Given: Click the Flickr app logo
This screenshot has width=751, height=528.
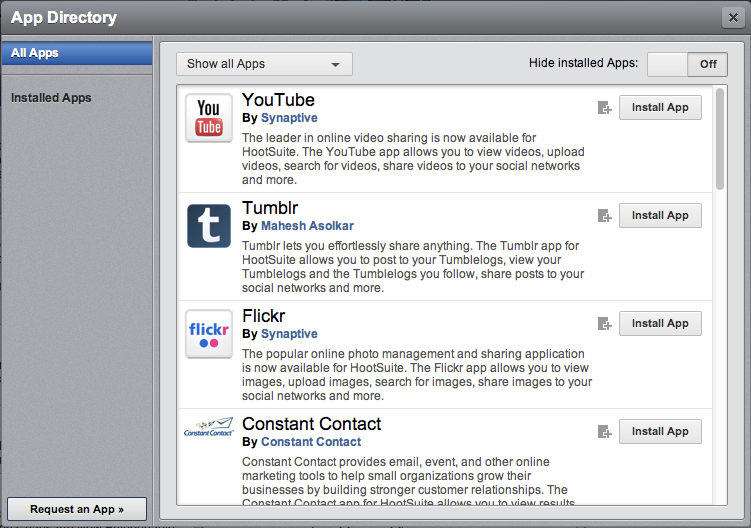Looking at the screenshot, I should [x=209, y=334].
